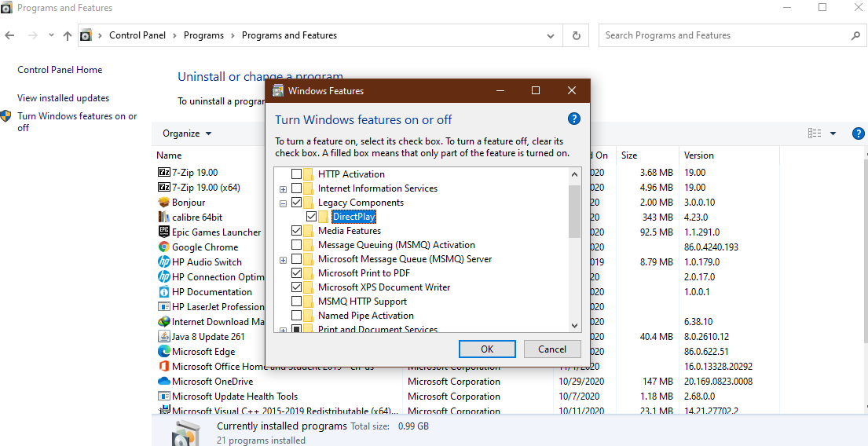Click the chevron after Programs breadcrumb
This screenshot has height=446, width=868.
(233, 35)
